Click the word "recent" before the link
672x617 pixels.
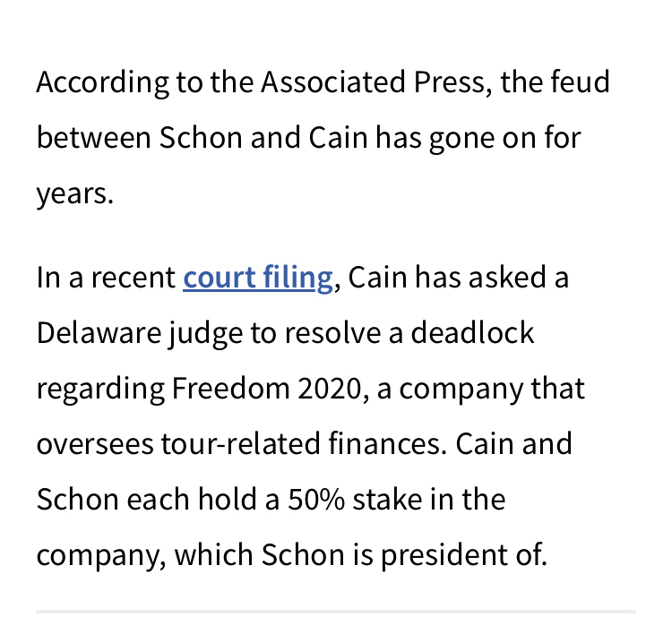click(x=133, y=278)
